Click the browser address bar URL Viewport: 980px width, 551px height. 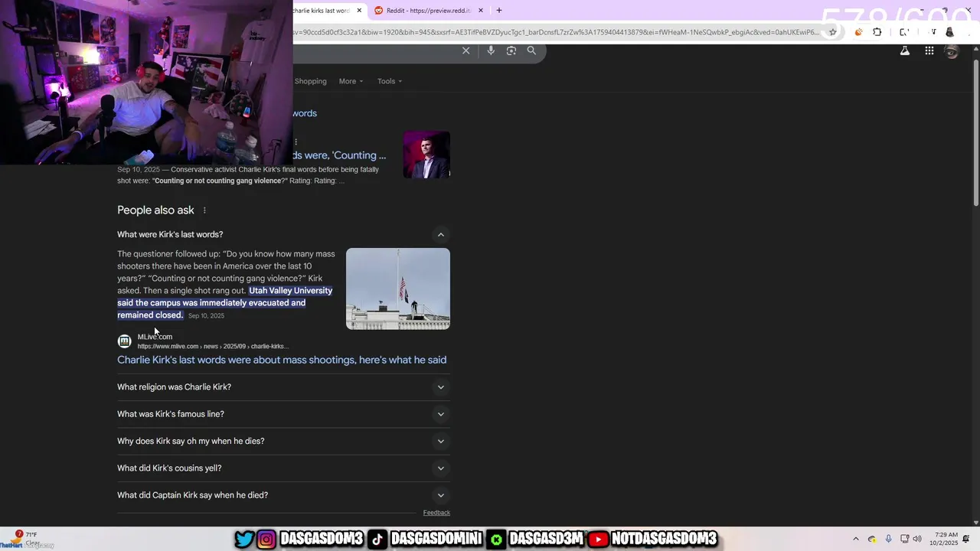tap(557, 32)
